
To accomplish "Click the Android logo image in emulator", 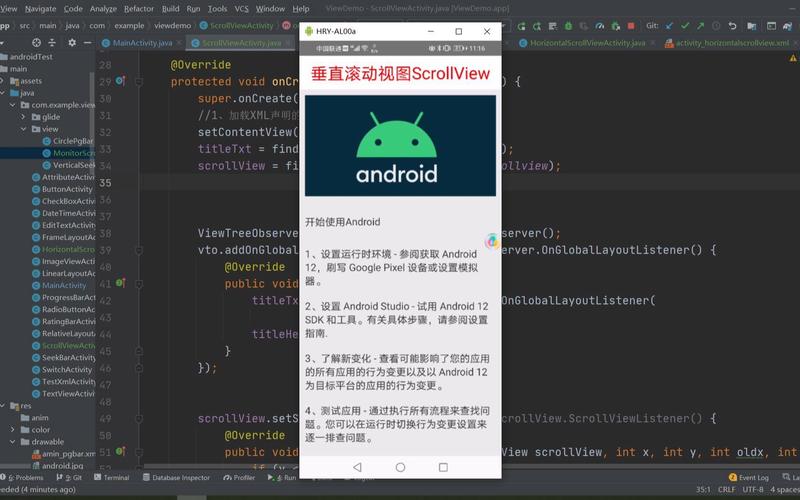I will click(x=400, y=145).
